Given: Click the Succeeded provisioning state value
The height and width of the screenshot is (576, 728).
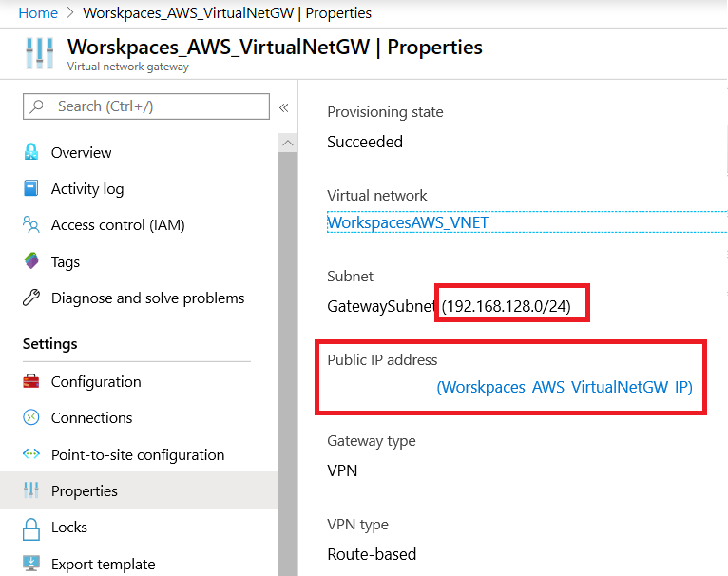Looking at the screenshot, I should (365, 142).
